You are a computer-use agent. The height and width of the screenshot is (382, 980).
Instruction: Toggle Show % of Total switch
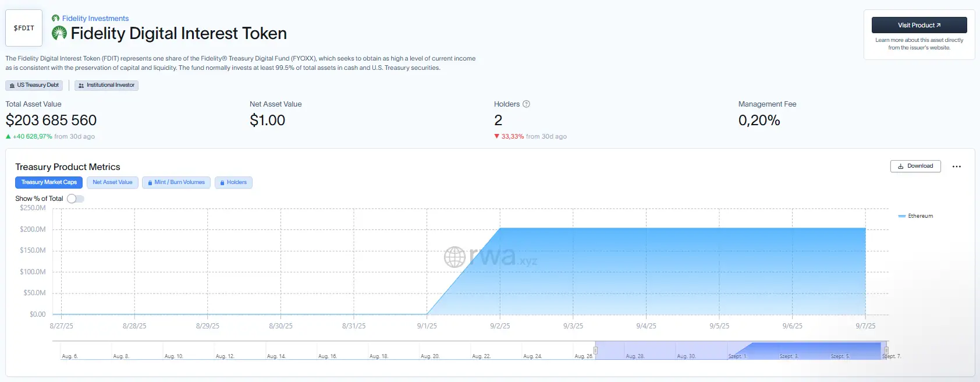coord(76,199)
